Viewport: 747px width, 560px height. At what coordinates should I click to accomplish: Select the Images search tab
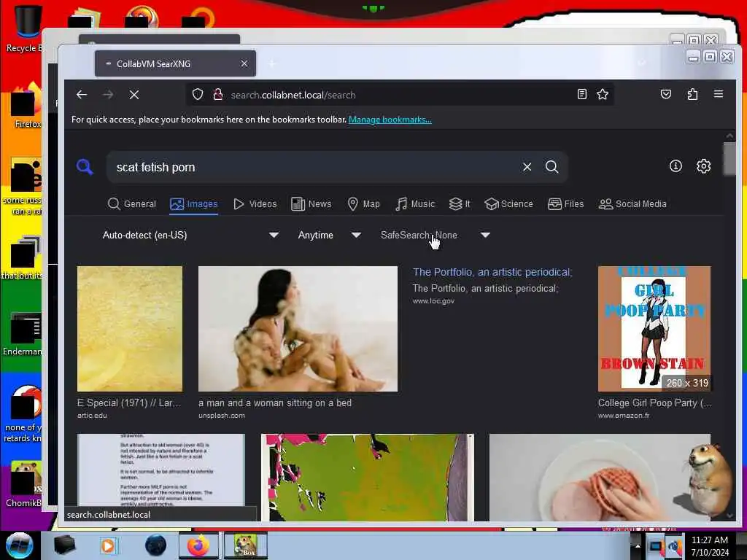194,204
